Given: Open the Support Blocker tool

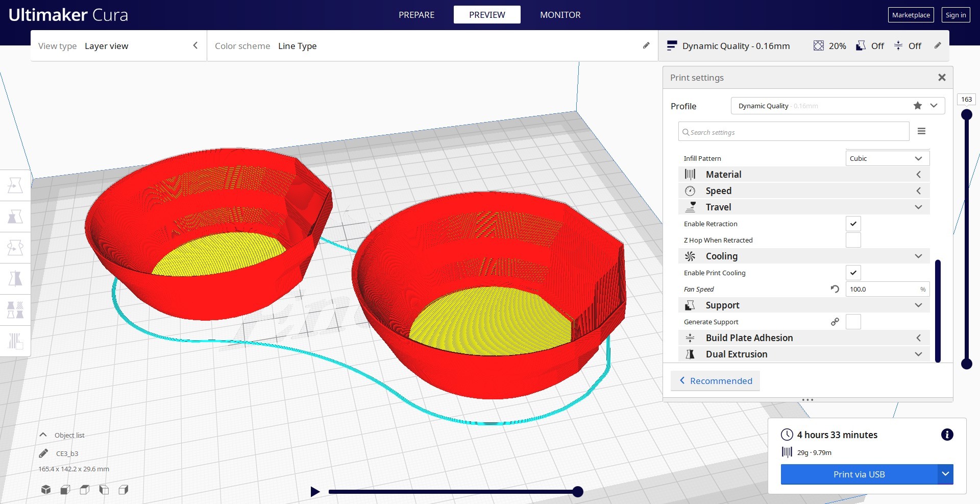Looking at the screenshot, I should click(15, 341).
